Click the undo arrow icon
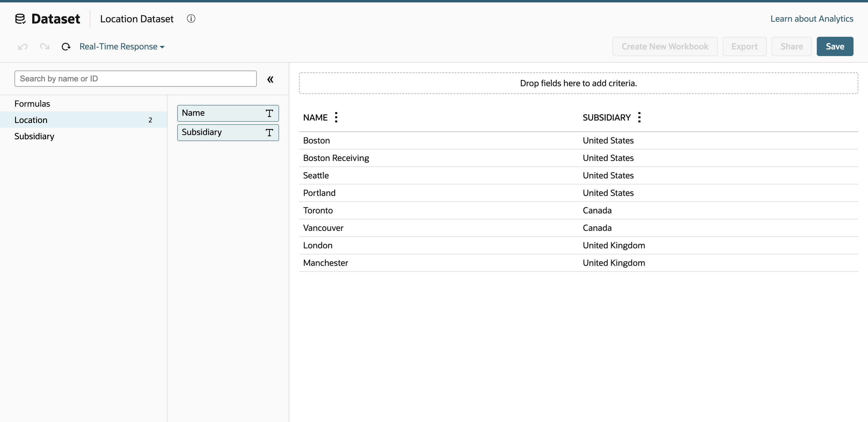Screen dimensions: 868x422 (23, 46)
